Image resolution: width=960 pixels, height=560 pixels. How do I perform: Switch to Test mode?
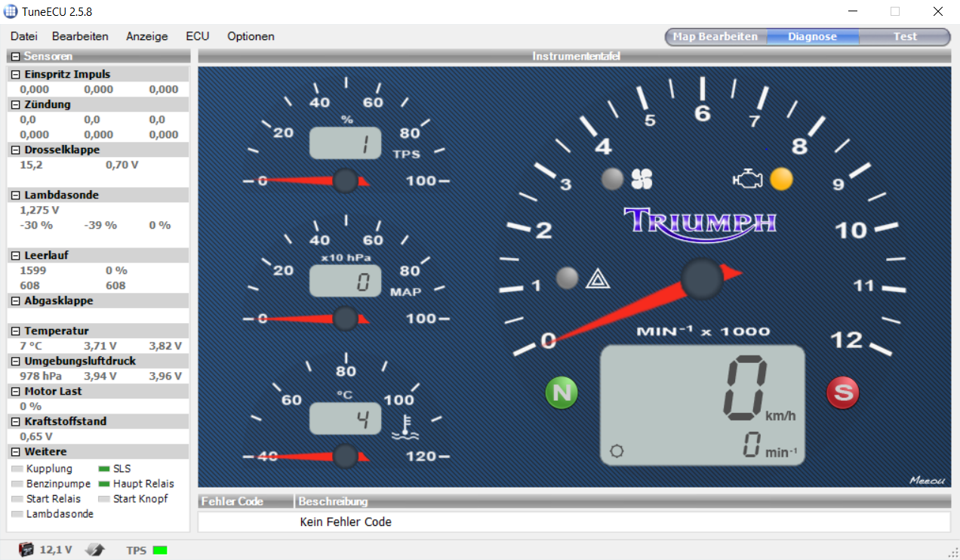[x=905, y=36]
